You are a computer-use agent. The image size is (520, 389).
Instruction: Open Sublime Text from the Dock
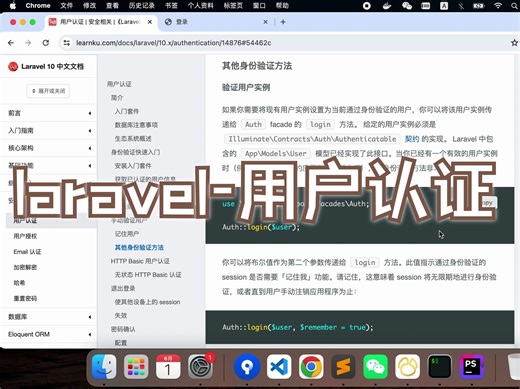343,367
